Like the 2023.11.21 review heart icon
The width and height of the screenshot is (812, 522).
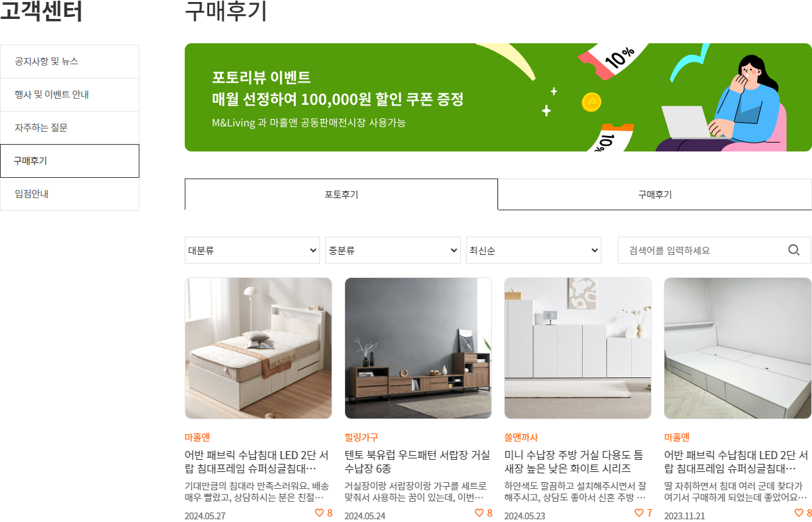coord(798,513)
